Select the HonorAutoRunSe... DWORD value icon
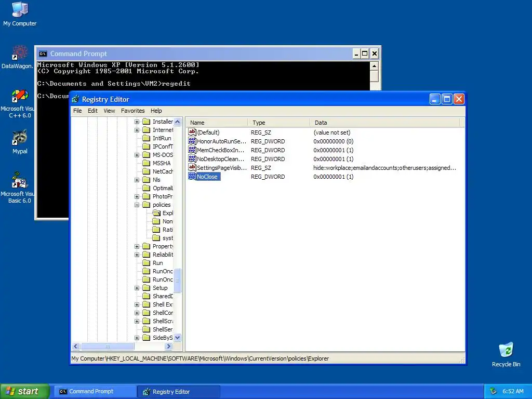The image size is (532, 399). coord(192,141)
